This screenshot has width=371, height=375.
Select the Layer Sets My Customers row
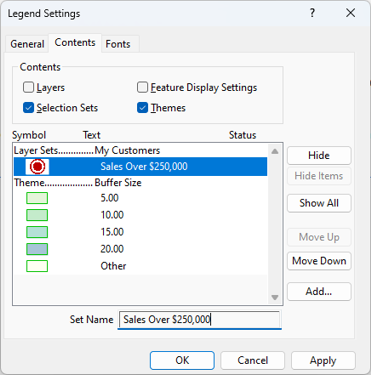[x=140, y=151]
